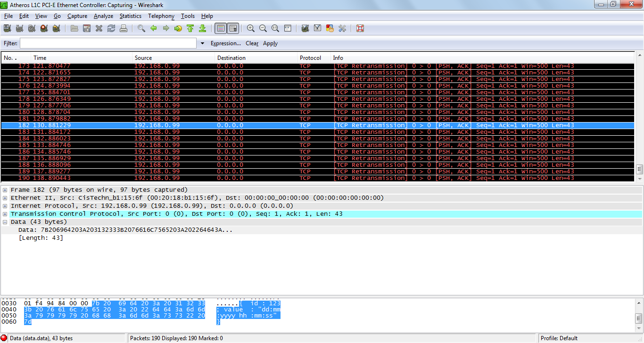The height and width of the screenshot is (343, 644).
Task: Open capture filters icon
Action: click(x=305, y=28)
